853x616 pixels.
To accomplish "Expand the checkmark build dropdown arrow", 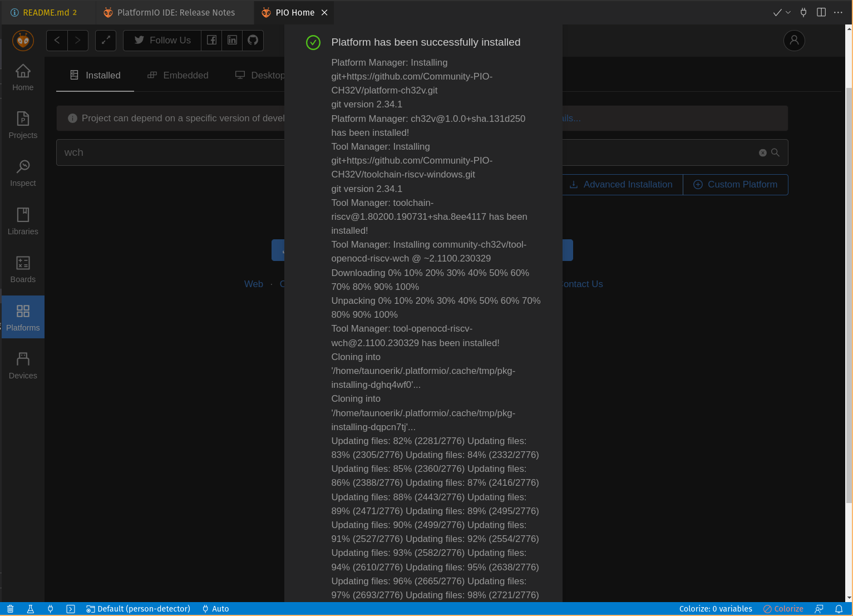I will (x=788, y=12).
